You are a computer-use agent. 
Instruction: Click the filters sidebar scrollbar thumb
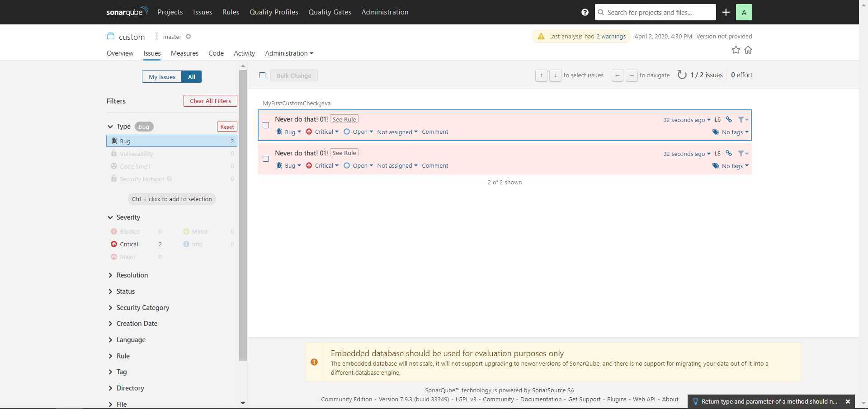[x=243, y=215]
